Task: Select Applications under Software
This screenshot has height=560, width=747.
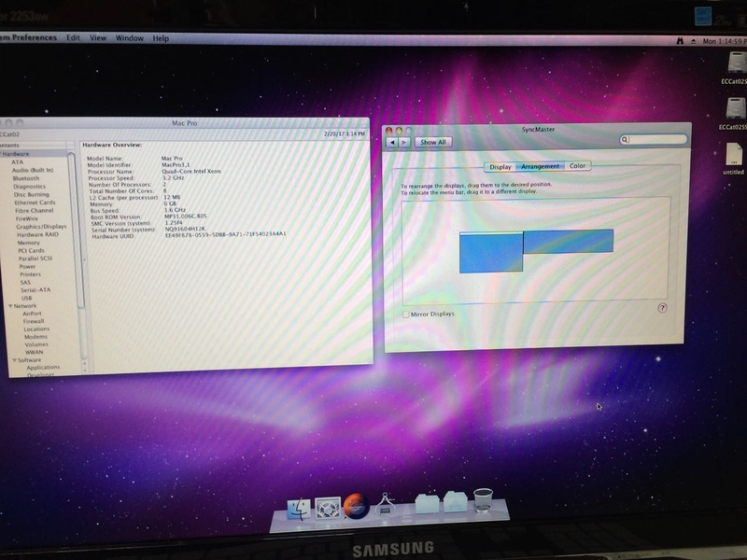Action: pos(43,367)
